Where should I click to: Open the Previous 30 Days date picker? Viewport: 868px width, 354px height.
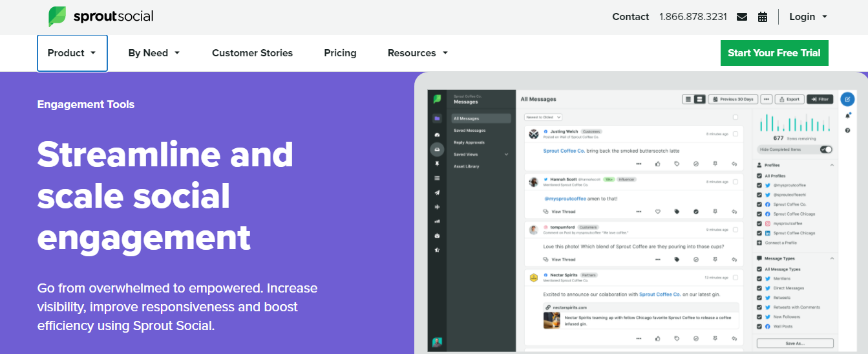click(x=733, y=99)
